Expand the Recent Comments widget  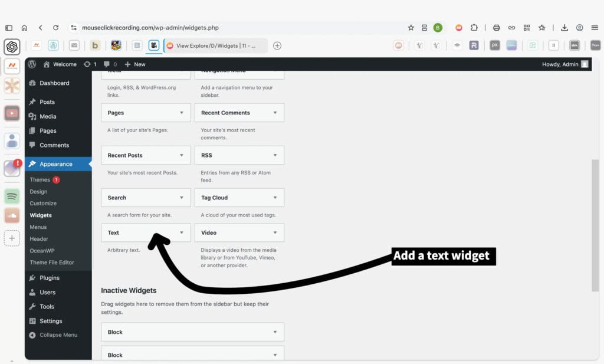pos(275,113)
